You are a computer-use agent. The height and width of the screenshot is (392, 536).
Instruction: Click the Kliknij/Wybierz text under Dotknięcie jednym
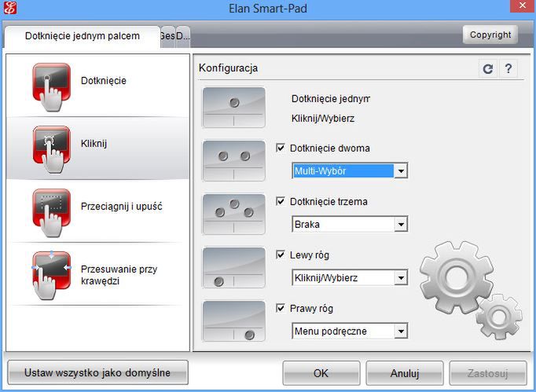(x=323, y=119)
